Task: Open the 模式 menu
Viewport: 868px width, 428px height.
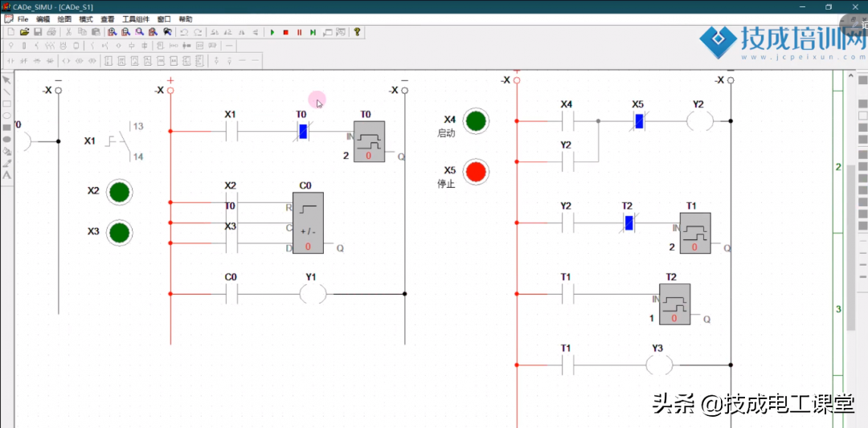Action: click(86, 18)
